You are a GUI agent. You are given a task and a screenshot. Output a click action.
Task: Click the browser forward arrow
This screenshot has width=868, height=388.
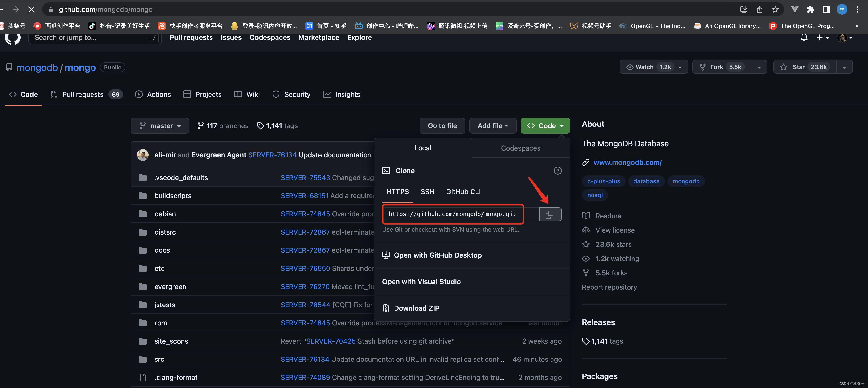[16, 9]
